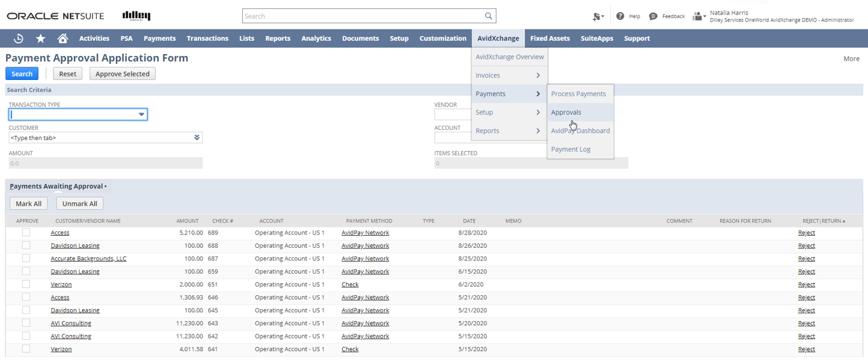The height and width of the screenshot is (362, 868).
Task: Open the Analytics menu
Action: point(316,38)
